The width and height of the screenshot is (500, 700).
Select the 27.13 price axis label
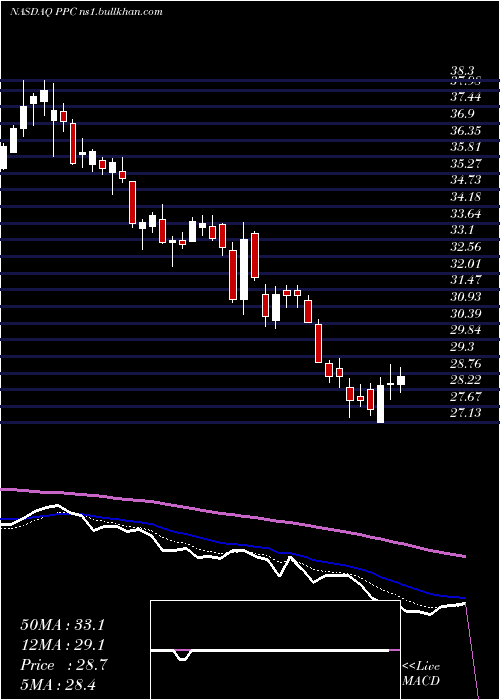point(465,413)
